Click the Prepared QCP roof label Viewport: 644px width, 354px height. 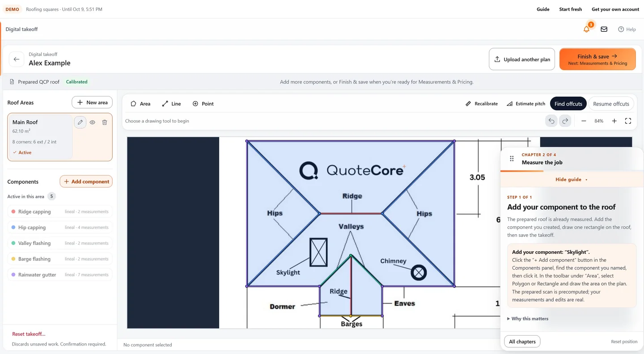tap(38, 82)
